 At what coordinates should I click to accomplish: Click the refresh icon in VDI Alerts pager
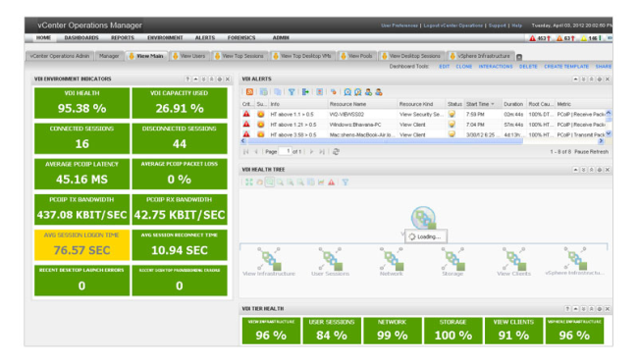click(x=336, y=152)
